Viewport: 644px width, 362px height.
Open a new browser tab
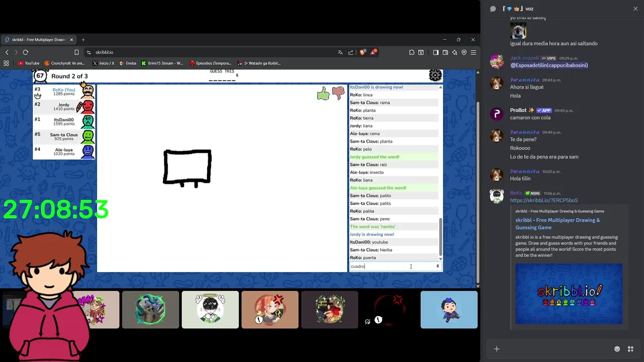point(83,40)
